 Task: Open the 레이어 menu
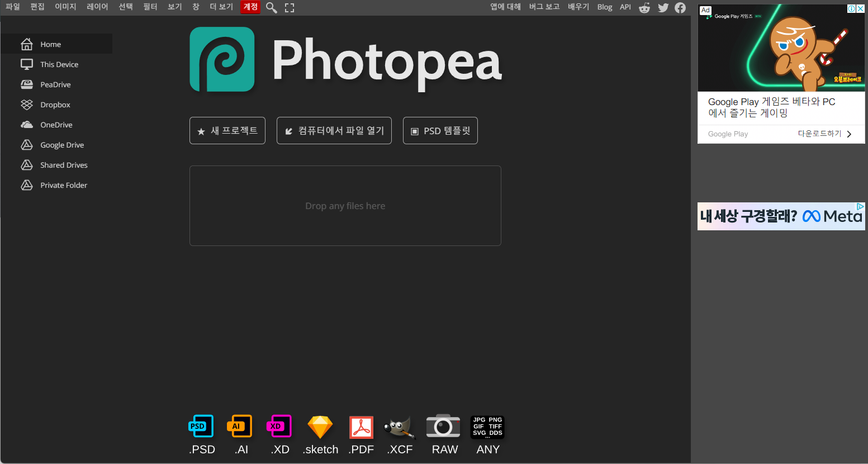[x=97, y=7]
